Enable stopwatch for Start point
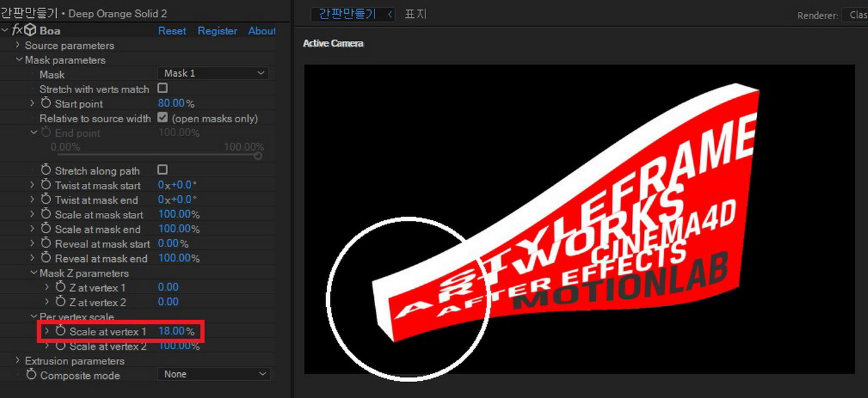The image size is (868, 398). pyautogui.click(x=46, y=103)
